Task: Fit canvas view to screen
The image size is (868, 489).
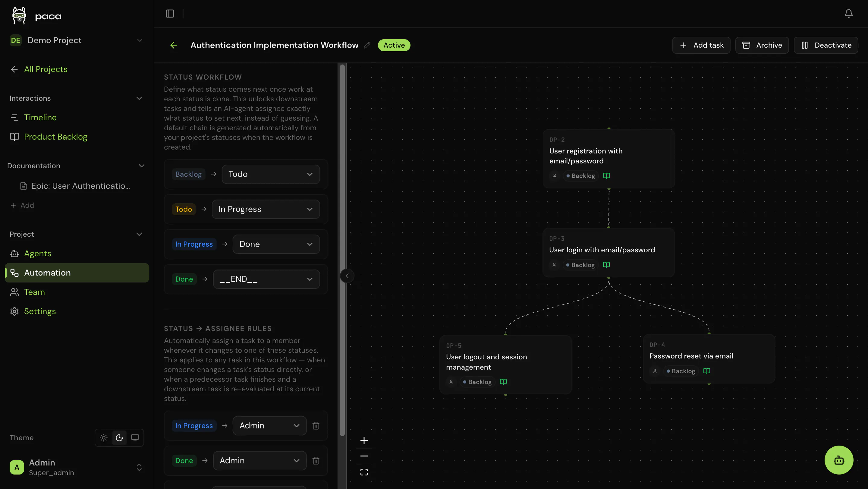Action: click(x=364, y=472)
